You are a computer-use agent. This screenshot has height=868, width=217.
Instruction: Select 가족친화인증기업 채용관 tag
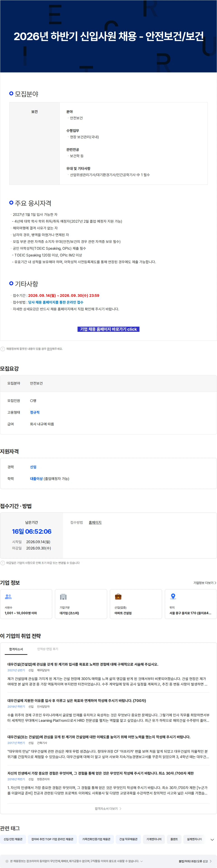click(96, 839)
